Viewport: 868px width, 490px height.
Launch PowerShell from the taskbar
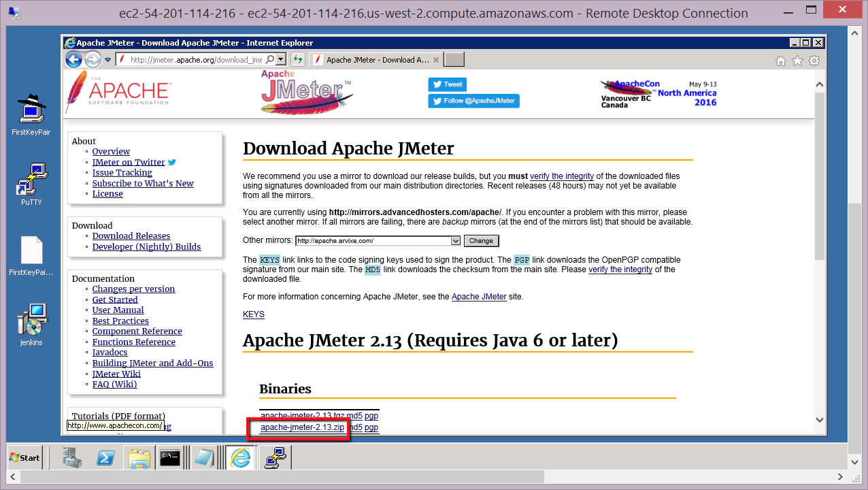104,458
